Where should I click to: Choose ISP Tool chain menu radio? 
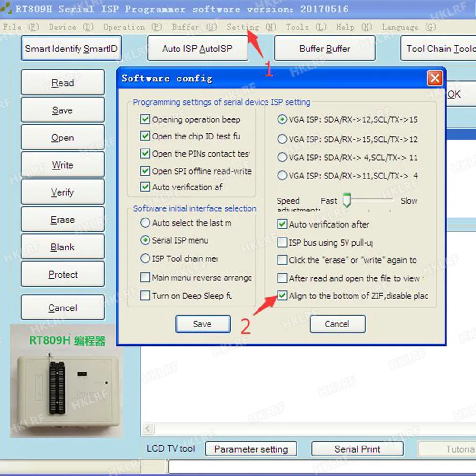pos(145,258)
